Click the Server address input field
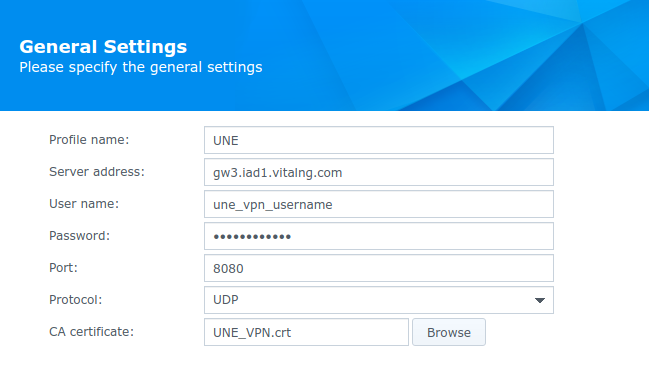The image size is (649, 383). [379, 172]
